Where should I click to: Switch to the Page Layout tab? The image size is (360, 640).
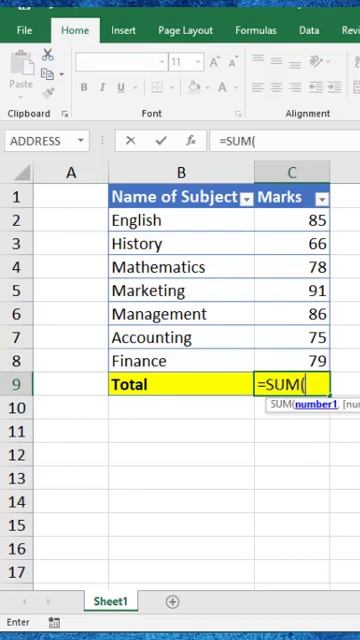pos(186,31)
